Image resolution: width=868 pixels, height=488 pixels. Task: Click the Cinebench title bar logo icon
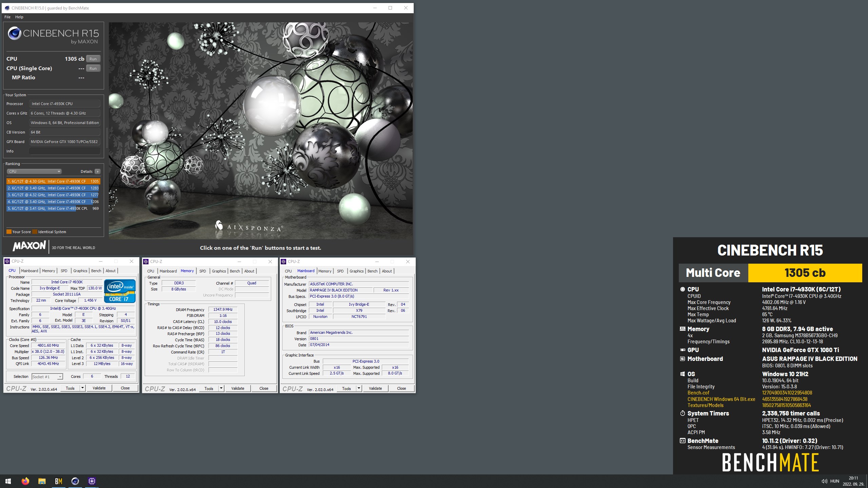pos(7,8)
